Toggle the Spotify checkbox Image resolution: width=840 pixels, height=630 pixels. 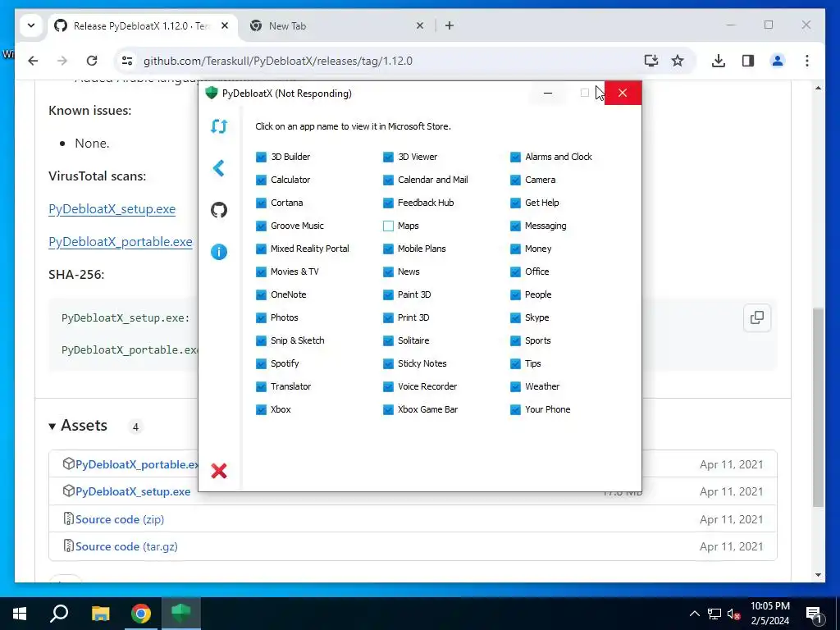pyautogui.click(x=261, y=363)
